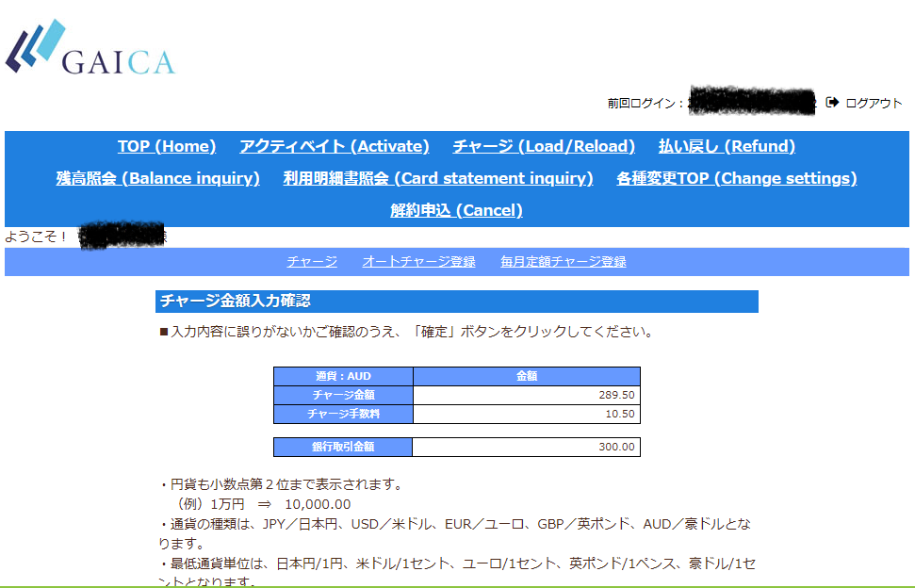Click the example value 10,000.00
The width and height of the screenshot is (915, 588).
pyautogui.click(x=318, y=504)
